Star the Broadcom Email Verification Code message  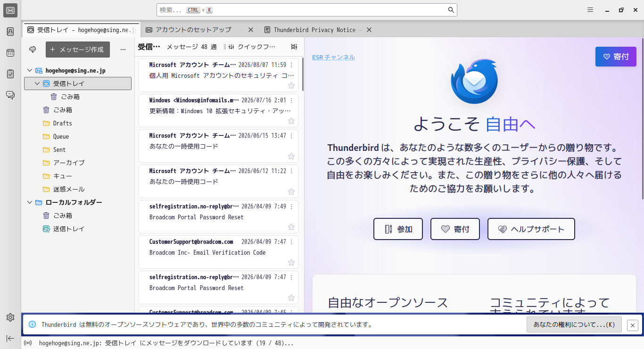coord(291,262)
